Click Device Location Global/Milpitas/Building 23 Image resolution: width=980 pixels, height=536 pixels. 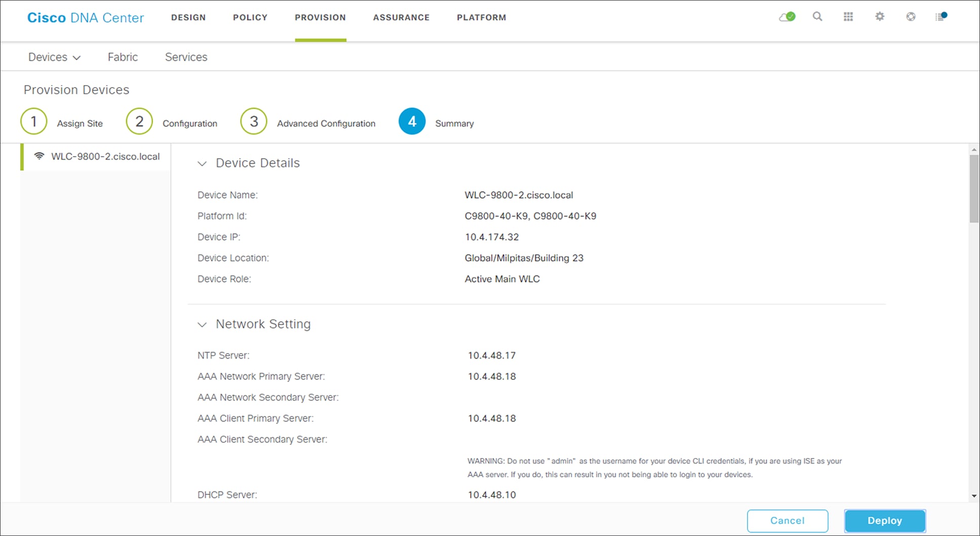click(x=524, y=258)
